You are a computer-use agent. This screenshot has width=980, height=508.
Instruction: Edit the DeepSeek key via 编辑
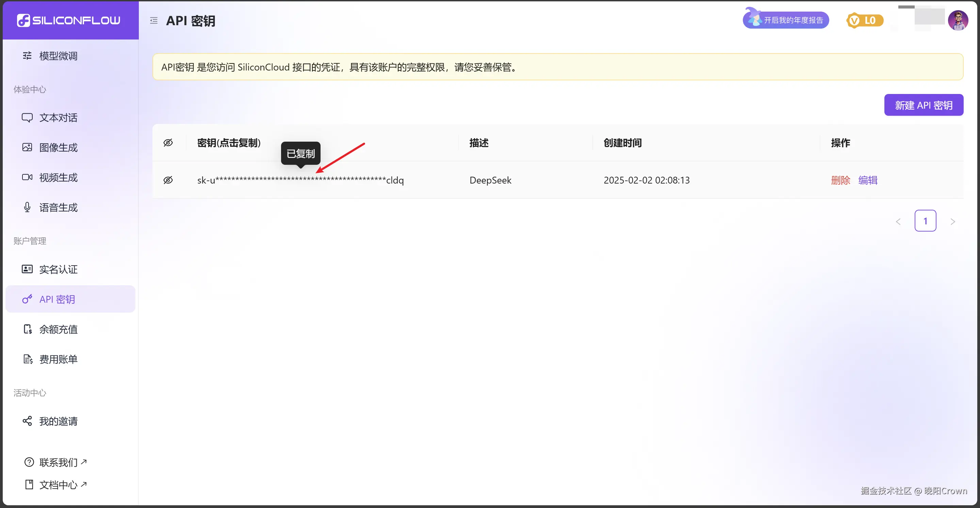[868, 180]
